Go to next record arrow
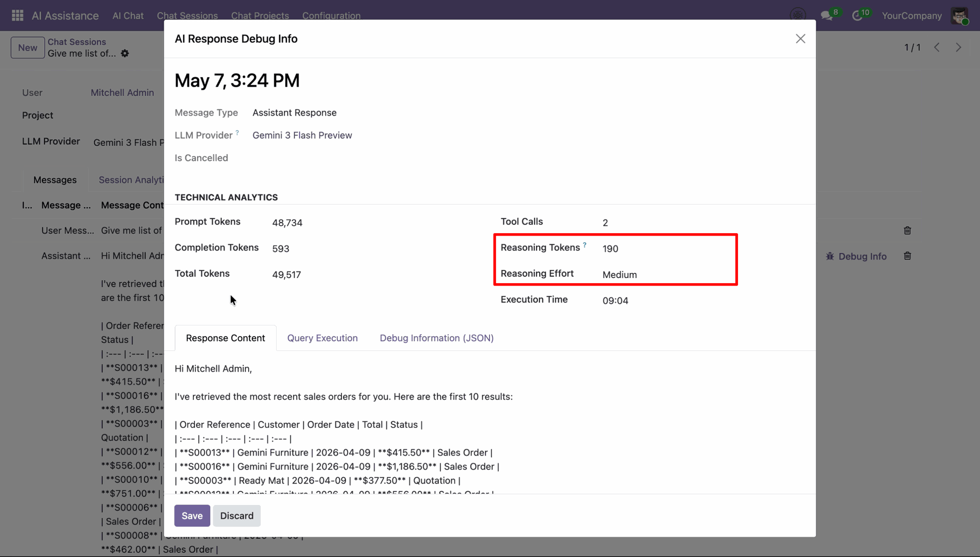Screen dimensions: 980x557 pos(959,47)
